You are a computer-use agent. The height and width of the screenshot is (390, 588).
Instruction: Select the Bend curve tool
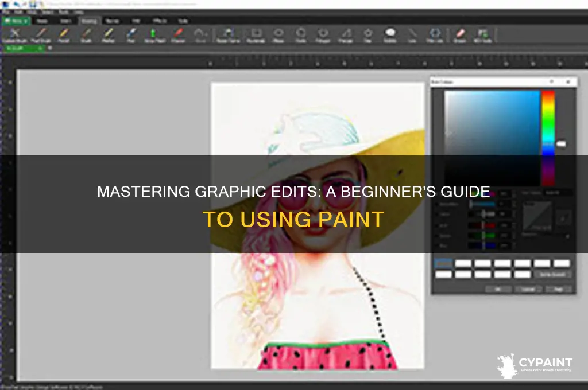pos(200,36)
